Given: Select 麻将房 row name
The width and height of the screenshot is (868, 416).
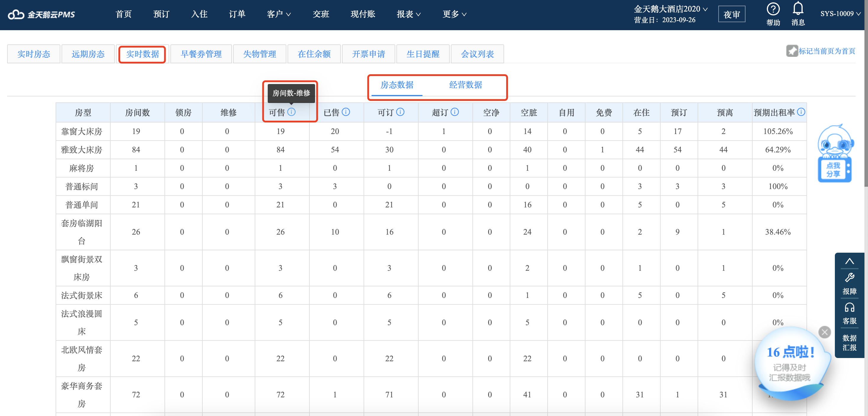Looking at the screenshot, I should [82, 168].
